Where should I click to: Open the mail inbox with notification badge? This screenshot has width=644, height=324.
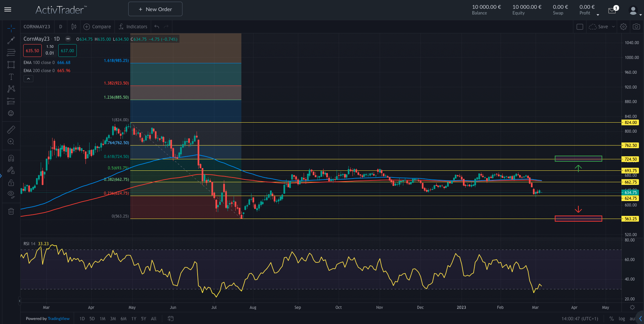click(x=612, y=10)
